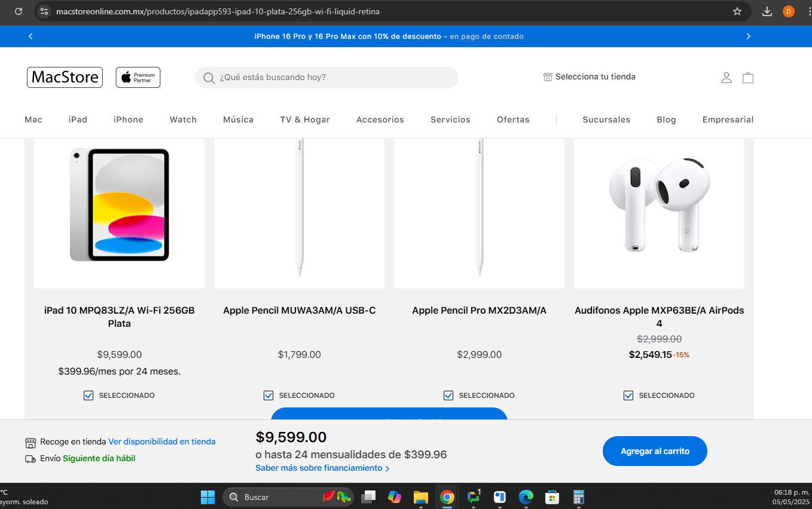The width and height of the screenshot is (812, 509).
Task: Open the Accesorios menu
Action: tap(380, 119)
